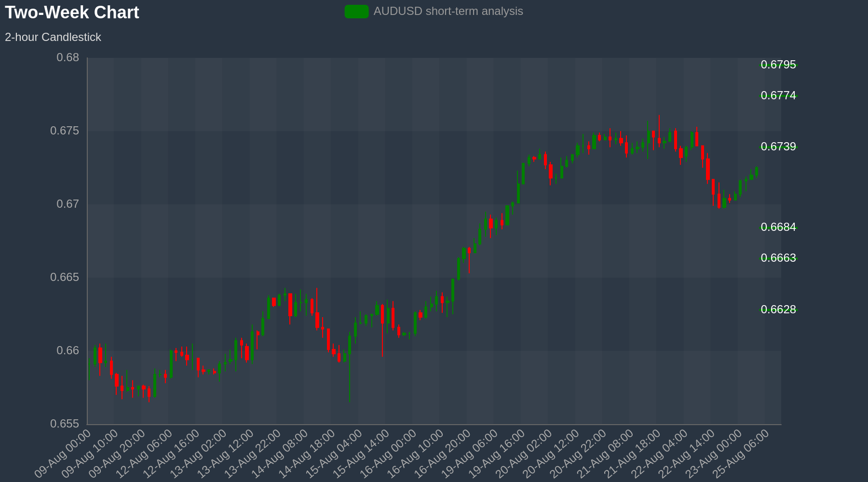
Task: Click the 12-Aug 16:00 x-axis label
Action: tap(171, 454)
